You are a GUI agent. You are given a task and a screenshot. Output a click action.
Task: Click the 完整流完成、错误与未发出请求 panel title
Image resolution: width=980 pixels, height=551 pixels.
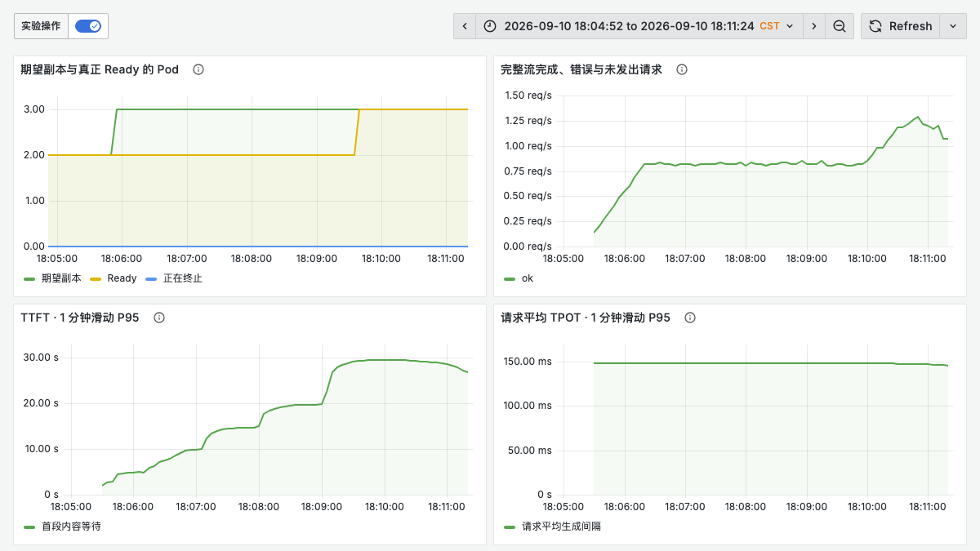tap(581, 69)
